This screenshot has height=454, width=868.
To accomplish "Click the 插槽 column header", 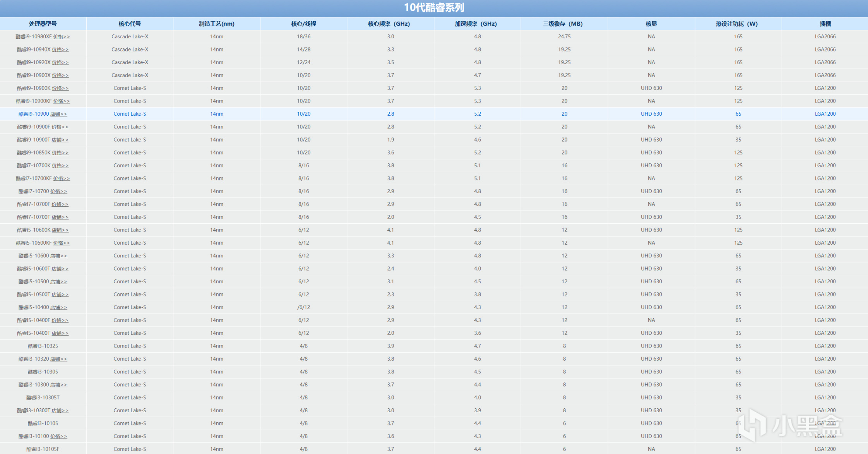I will coord(825,24).
